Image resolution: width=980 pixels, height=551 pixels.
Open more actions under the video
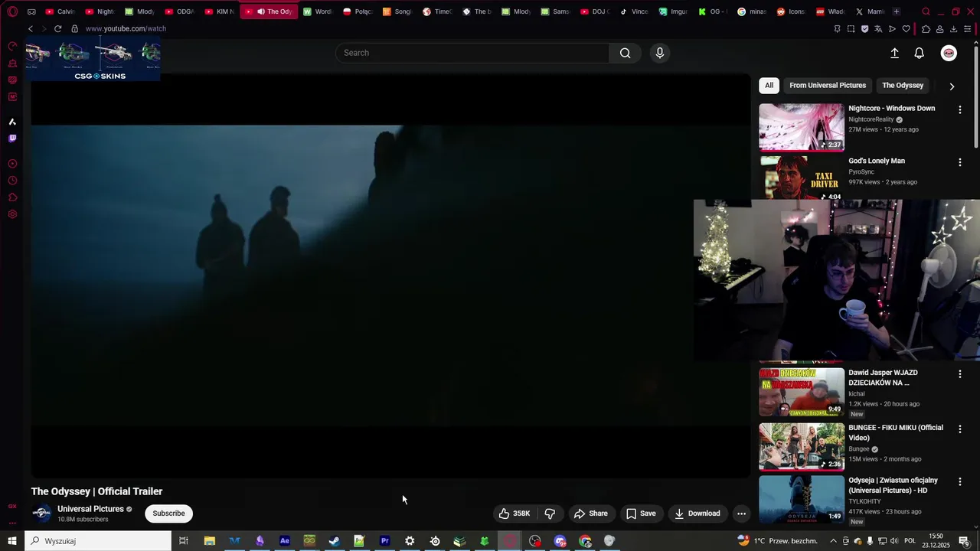pos(741,514)
